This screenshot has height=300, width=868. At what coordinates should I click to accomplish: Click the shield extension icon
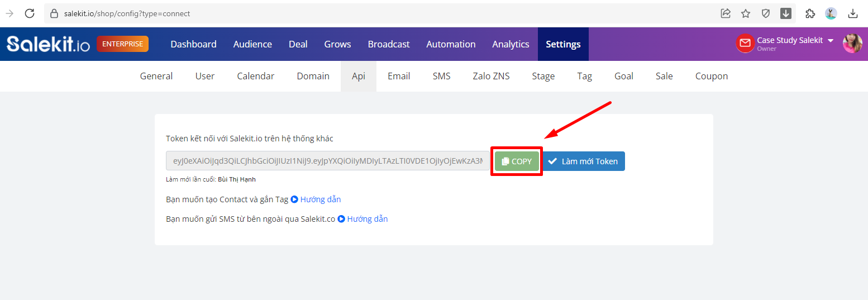coord(766,13)
